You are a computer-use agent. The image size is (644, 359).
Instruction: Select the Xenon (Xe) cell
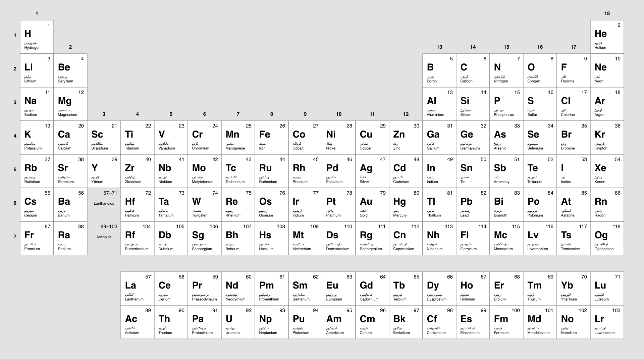[607, 171]
